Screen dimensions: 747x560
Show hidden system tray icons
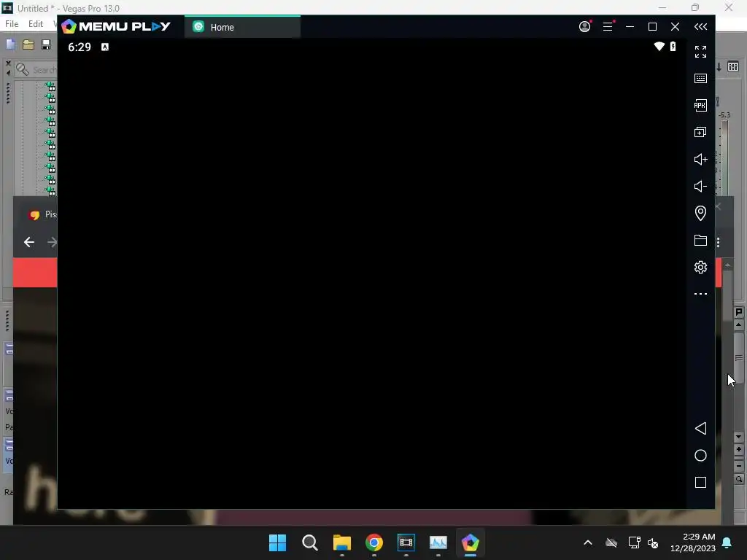click(x=588, y=542)
